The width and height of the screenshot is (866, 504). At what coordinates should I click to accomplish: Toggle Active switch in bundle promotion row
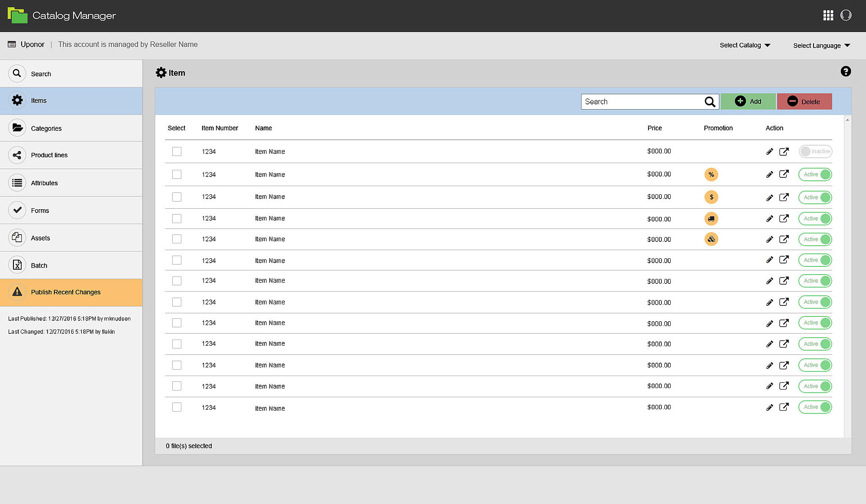click(x=815, y=239)
